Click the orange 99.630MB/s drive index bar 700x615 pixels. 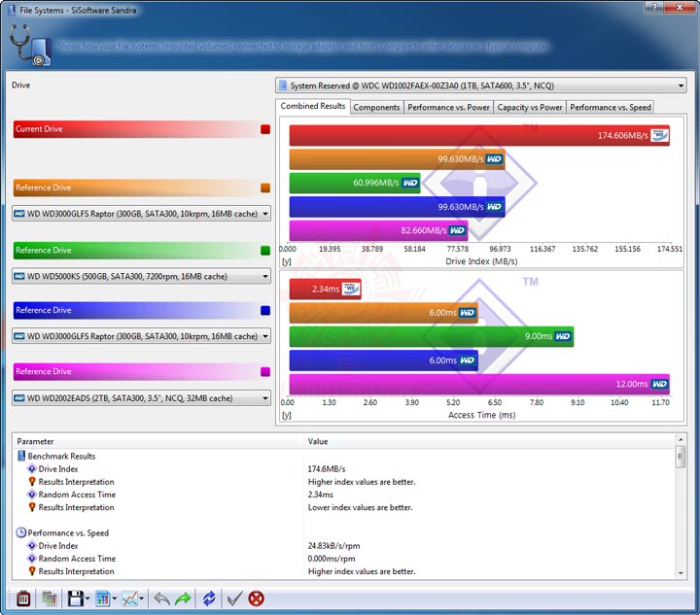[x=398, y=159]
